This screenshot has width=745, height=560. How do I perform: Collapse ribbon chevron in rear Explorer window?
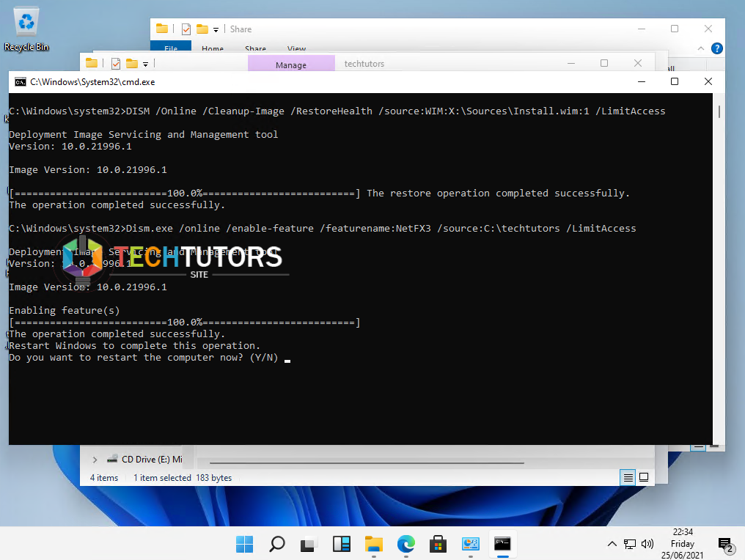701,48
